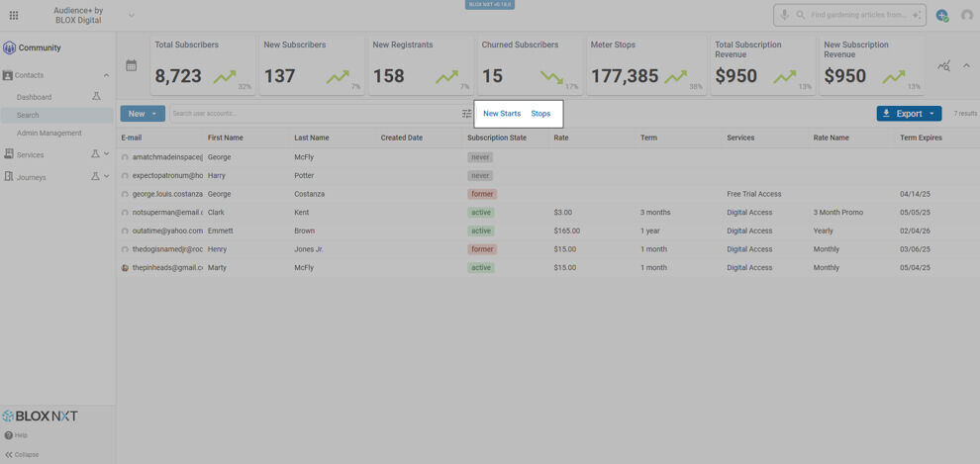The height and width of the screenshot is (464, 980).
Task: Click the Community icon in the sidebar
Action: tap(9, 48)
